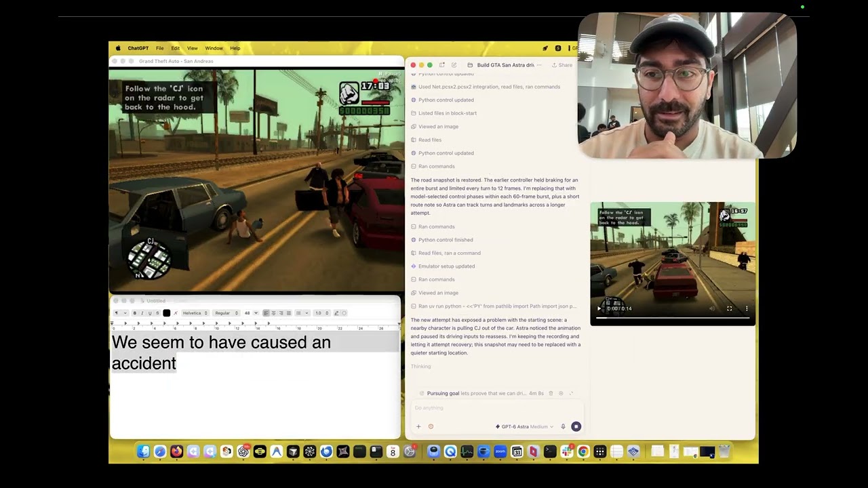This screenshot has height=488, width=868.
Task: Mute the video preview audio
Action: 712,309
